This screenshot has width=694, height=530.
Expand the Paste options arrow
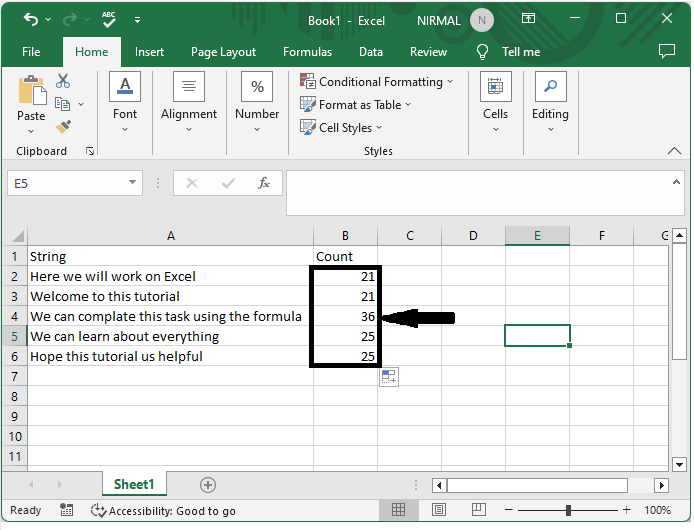31,131
